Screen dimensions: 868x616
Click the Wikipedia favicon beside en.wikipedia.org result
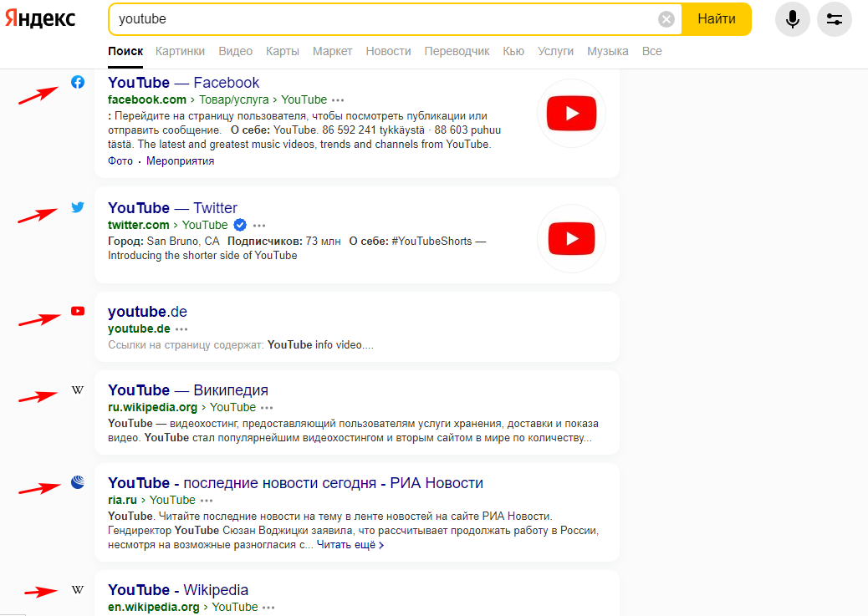[78, 589]
